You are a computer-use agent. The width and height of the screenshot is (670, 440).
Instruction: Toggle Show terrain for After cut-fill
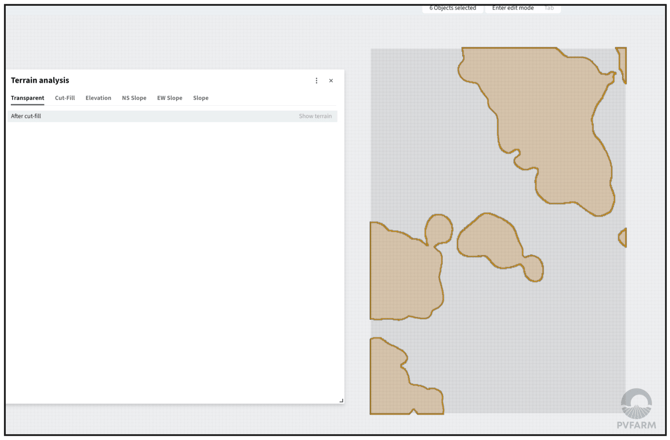pos(315,116)
